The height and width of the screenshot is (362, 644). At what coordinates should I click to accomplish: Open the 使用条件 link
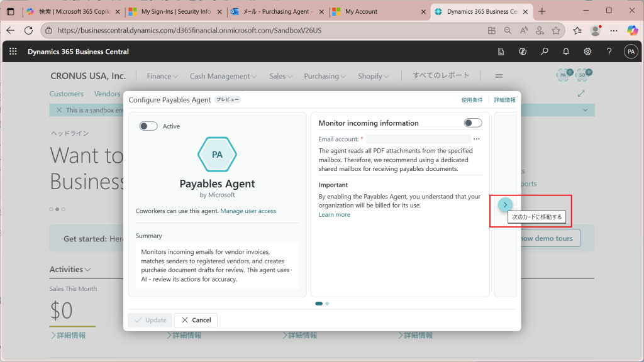click(x=472, y=100)
